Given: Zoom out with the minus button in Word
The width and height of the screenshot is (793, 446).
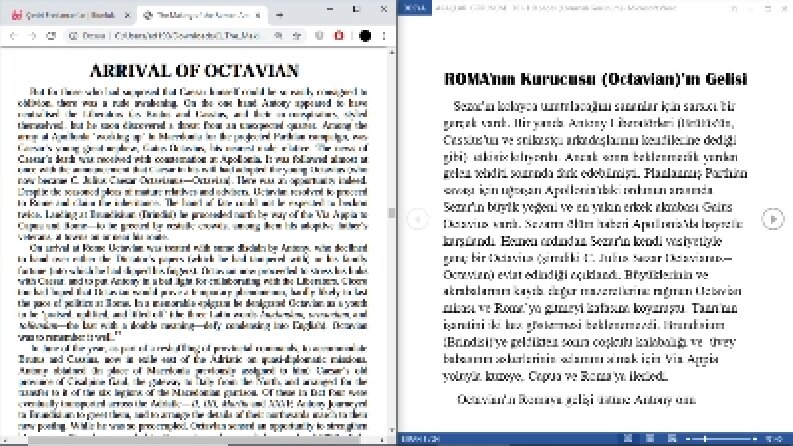Looking at the screenshot, I should pos(688,439).
